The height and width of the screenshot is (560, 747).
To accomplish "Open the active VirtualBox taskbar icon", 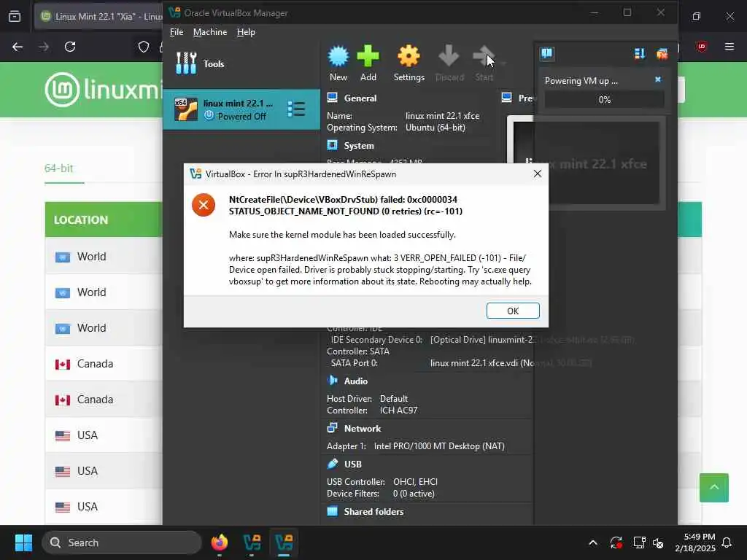I will pos(284,542).
